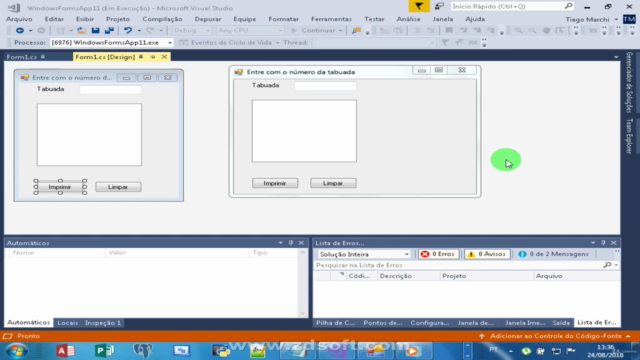Open the document tab list dropdown

click(616, 57)
